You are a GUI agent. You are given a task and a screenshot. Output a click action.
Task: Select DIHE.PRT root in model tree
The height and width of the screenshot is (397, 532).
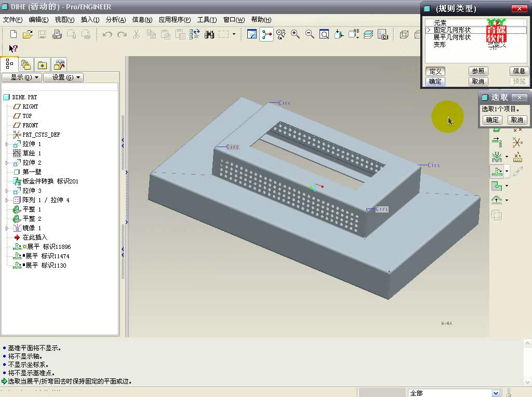click(x=20, y=97)
